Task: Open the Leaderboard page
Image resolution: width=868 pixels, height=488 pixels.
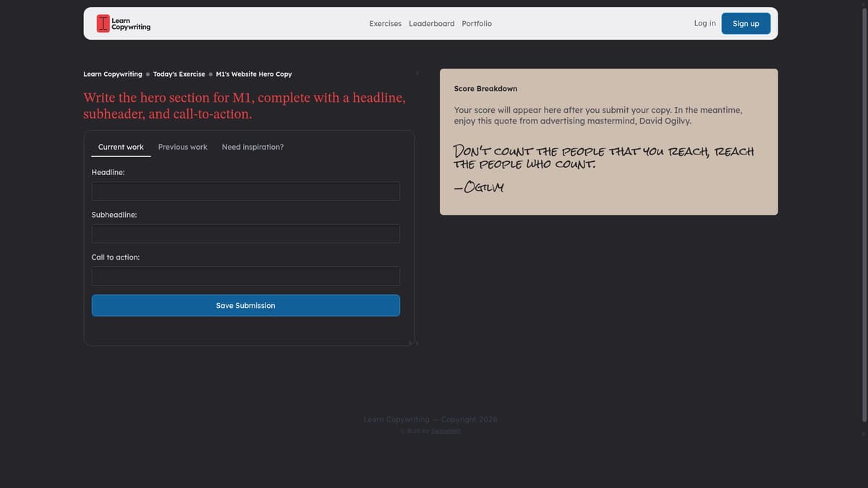Action: (x=431, y=23)
